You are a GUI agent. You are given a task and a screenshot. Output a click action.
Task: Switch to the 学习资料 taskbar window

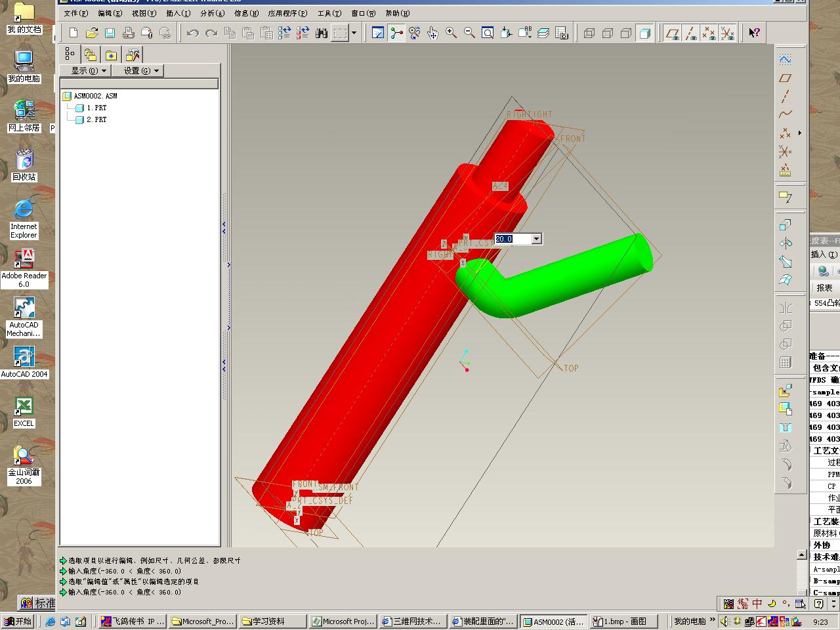point(272,621)
